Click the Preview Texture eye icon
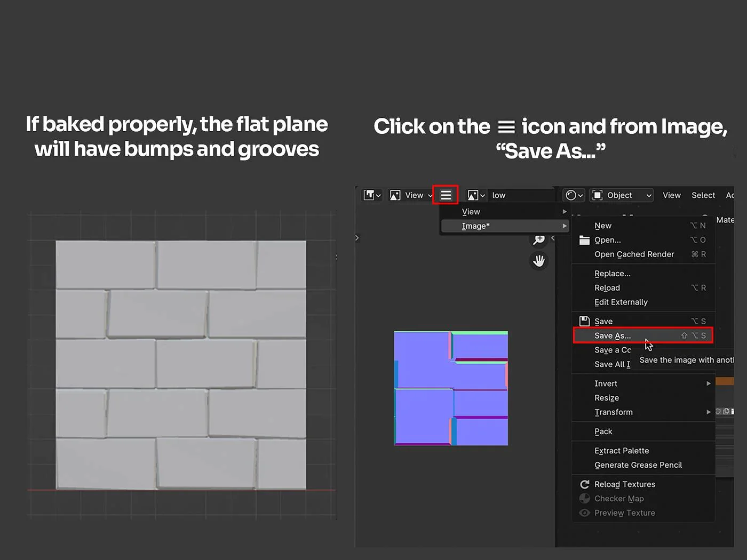The image size is (747, 560). pos(585,513)
